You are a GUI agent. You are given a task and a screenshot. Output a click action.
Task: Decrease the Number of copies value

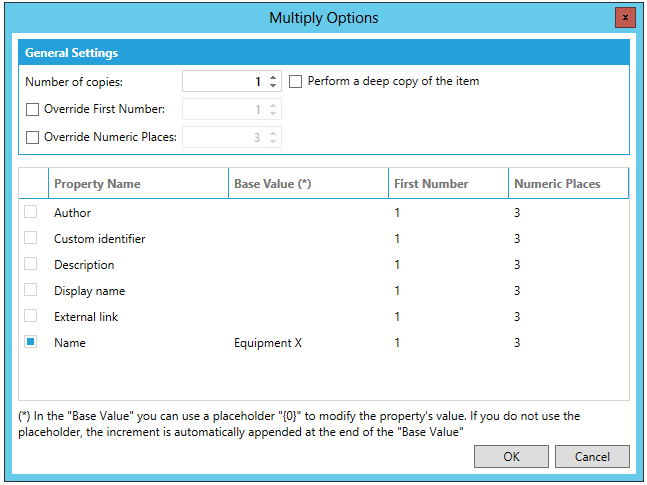pyautogui.click(x=273, y=86)
